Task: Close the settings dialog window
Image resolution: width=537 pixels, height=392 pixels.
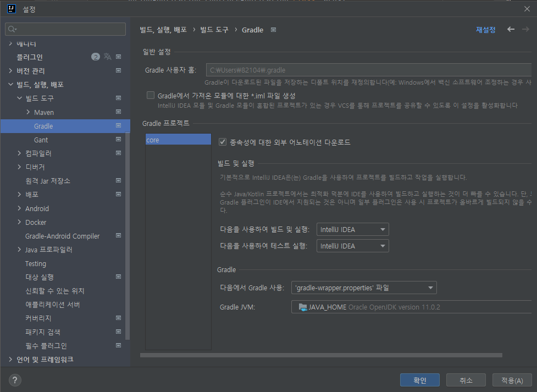Action: 527,9
